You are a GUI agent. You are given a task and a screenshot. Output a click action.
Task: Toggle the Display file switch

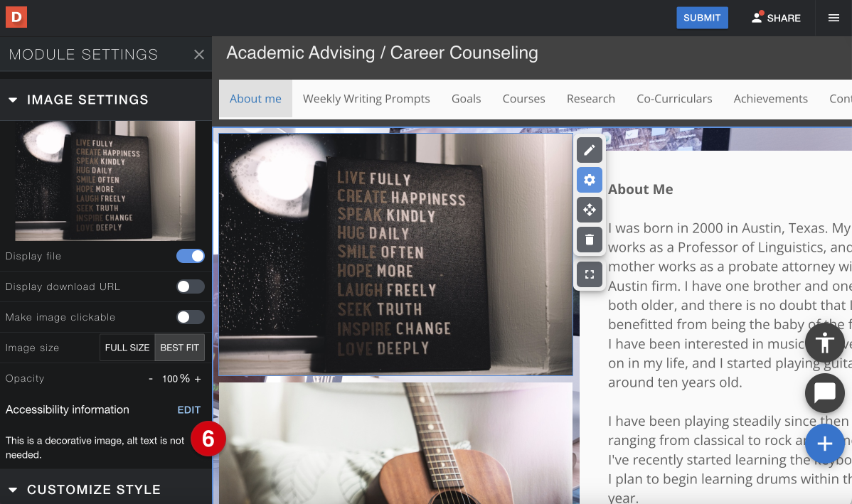pos(191,256)
